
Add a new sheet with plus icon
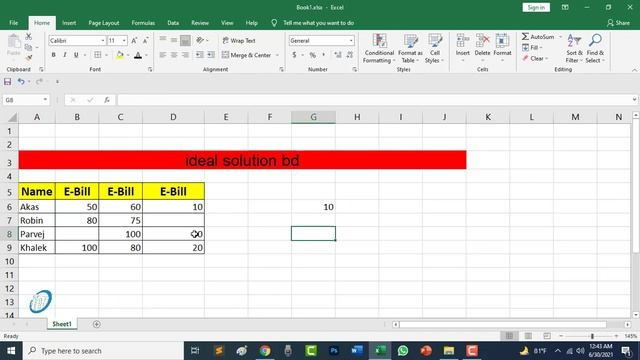click(96, 324)
